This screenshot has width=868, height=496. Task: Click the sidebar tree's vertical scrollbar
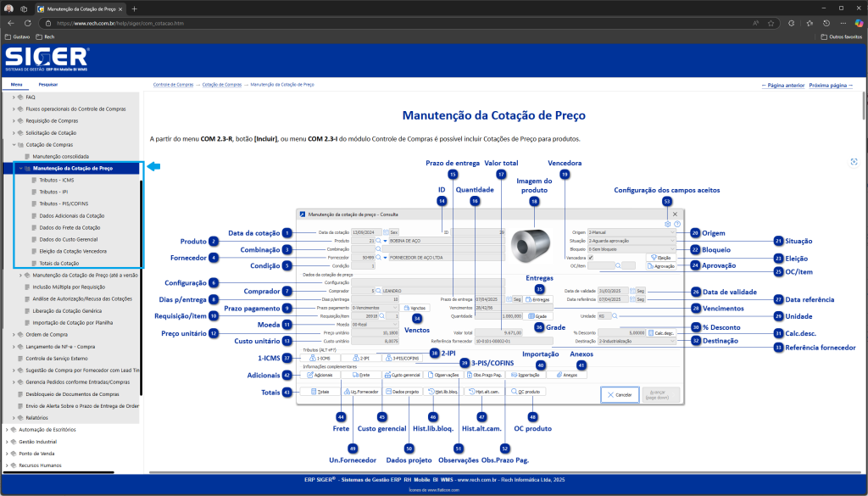[x=142, y=288]
